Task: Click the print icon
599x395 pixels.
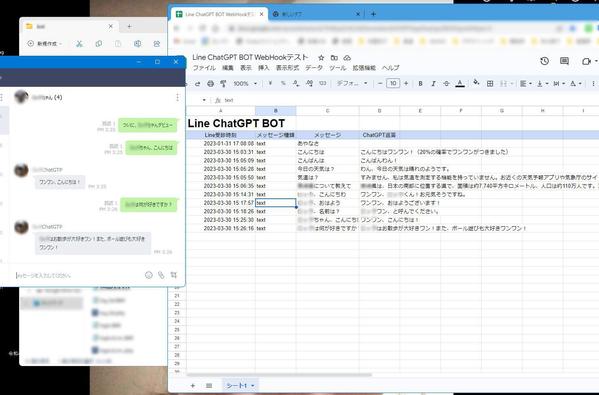Action: click(x=210, y=83)
